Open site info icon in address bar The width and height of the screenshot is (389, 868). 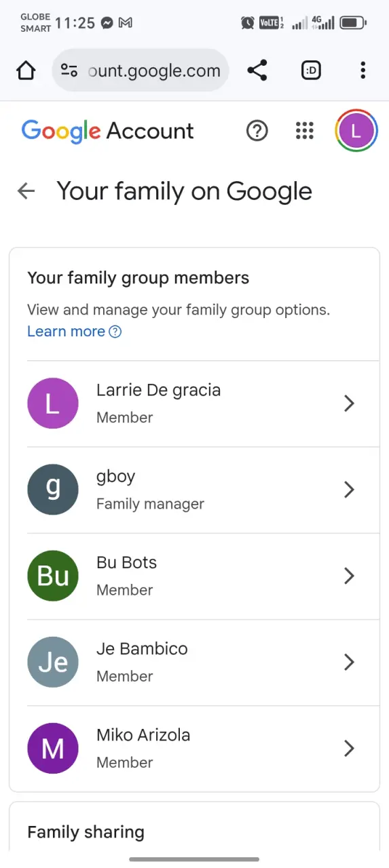[69, 71]
